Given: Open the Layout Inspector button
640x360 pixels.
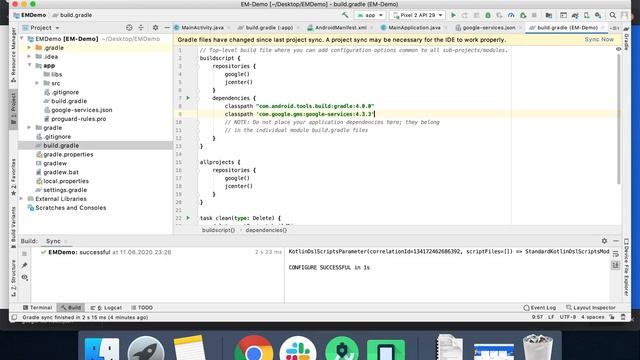Looking at the screenshot, I should [x=591, y=307].
